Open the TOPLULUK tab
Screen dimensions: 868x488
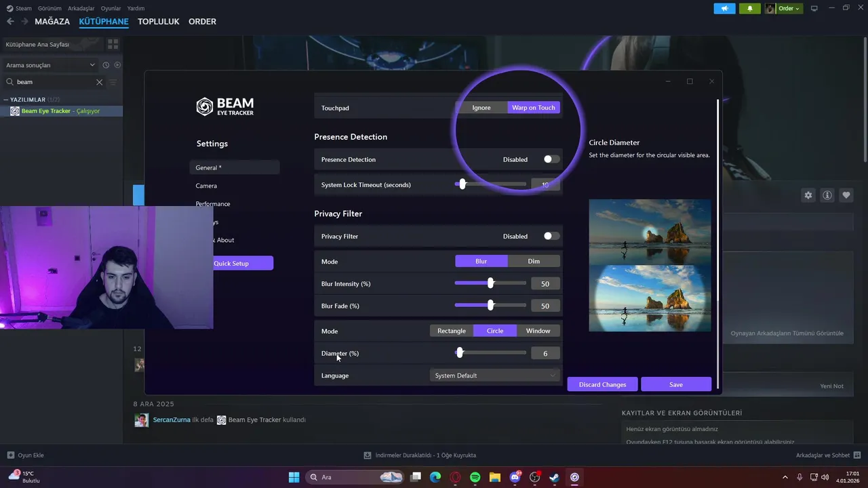tap(159, 22)
